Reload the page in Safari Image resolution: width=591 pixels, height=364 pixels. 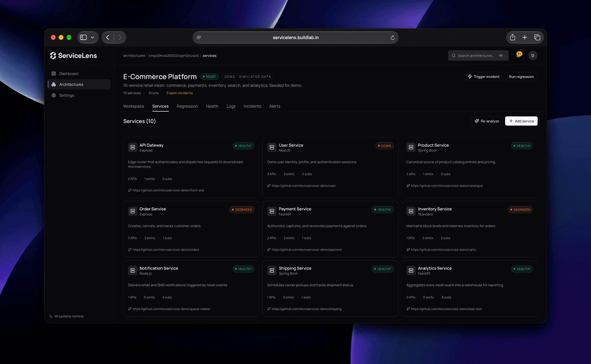click(393, 37)
